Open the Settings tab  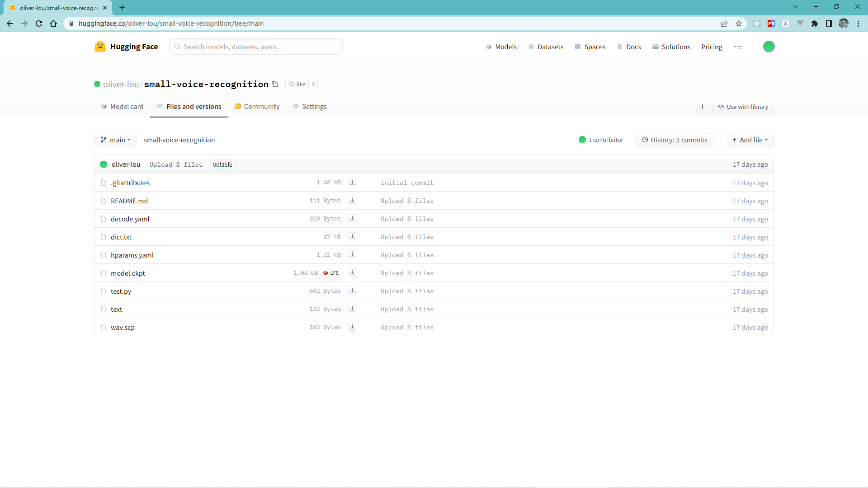[310, 107]
